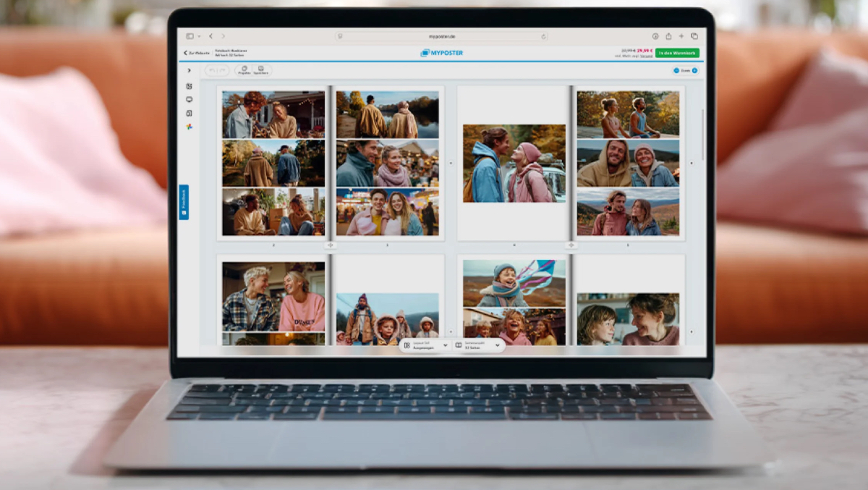Click the Speichern save icon
The height and width of the screenshot is (490, 868).
coord(261,70)
